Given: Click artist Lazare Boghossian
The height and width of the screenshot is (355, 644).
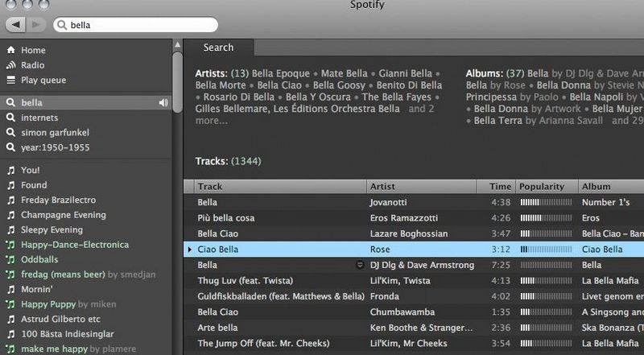Looking at the screenshot, I should click(x=408, y=233).
